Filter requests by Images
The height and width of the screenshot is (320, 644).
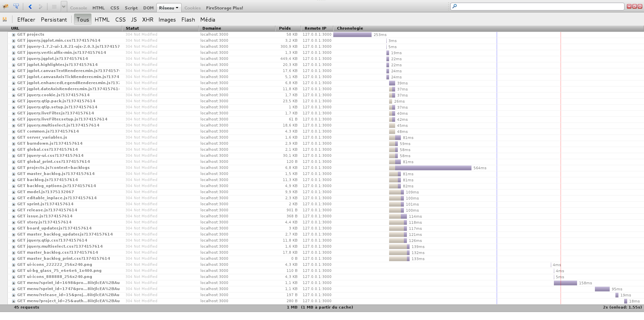click(x=167, y=20)
